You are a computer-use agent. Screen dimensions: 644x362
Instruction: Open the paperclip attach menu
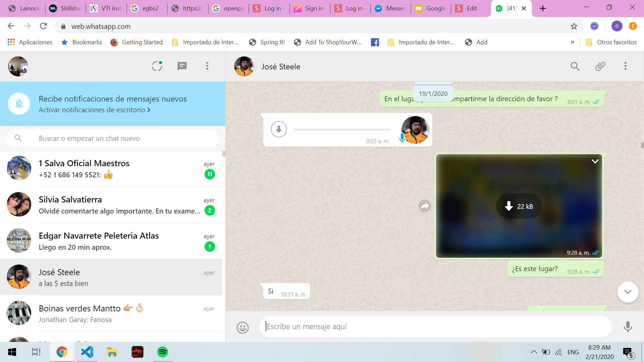pyautogui.click(x=600, y=66)
